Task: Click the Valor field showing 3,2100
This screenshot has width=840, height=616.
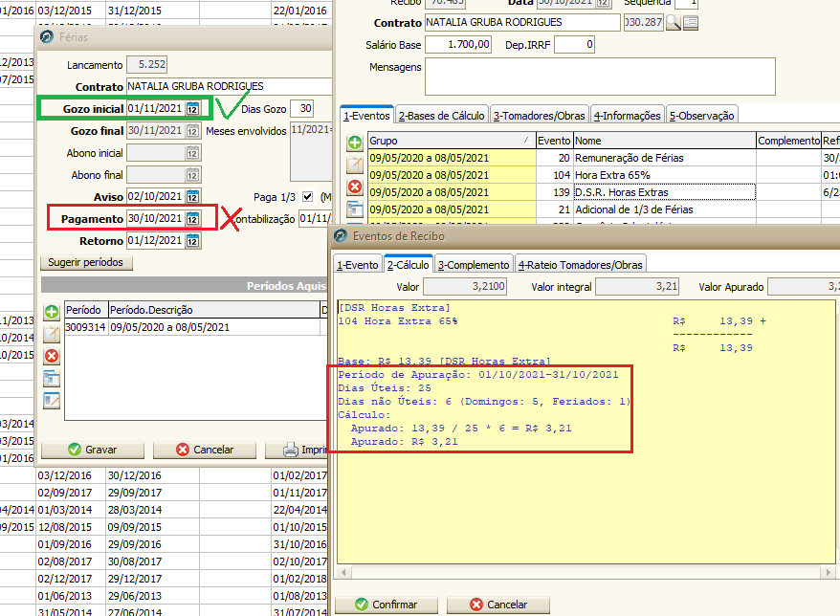Action: 465,287
